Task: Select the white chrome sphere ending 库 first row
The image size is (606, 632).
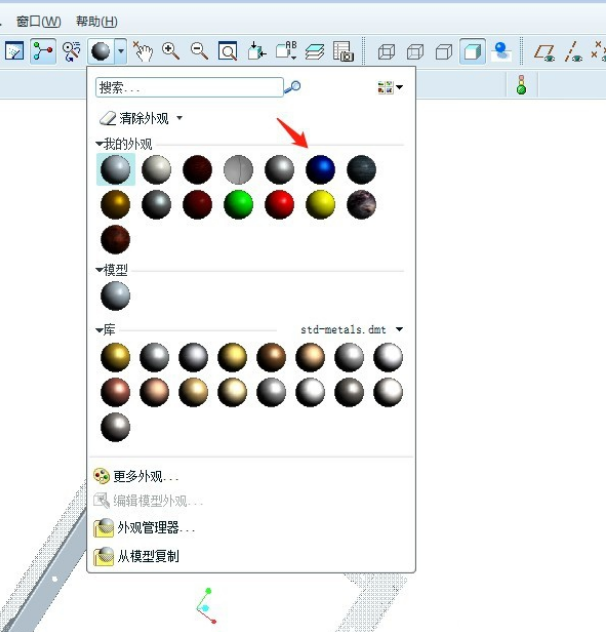Action: click(388, 357)
